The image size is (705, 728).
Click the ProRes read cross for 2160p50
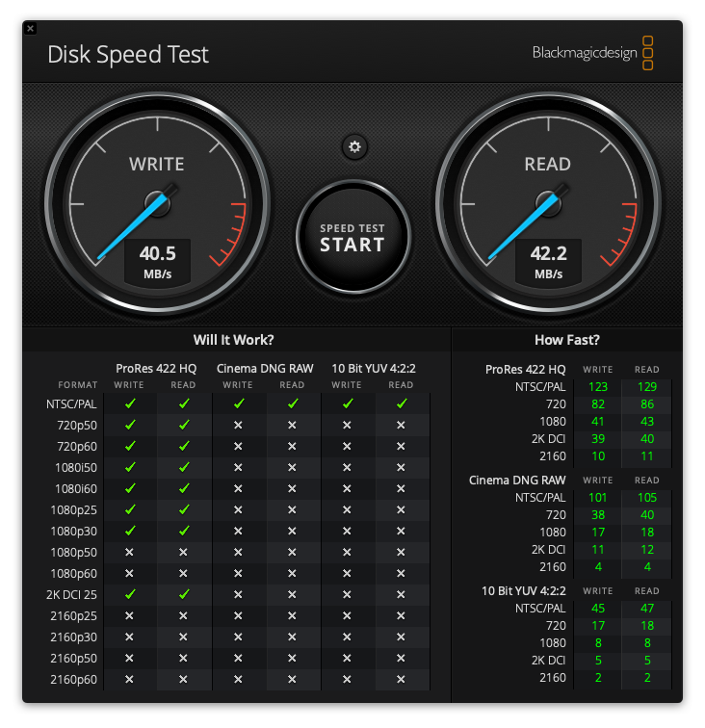pos(183,658)
